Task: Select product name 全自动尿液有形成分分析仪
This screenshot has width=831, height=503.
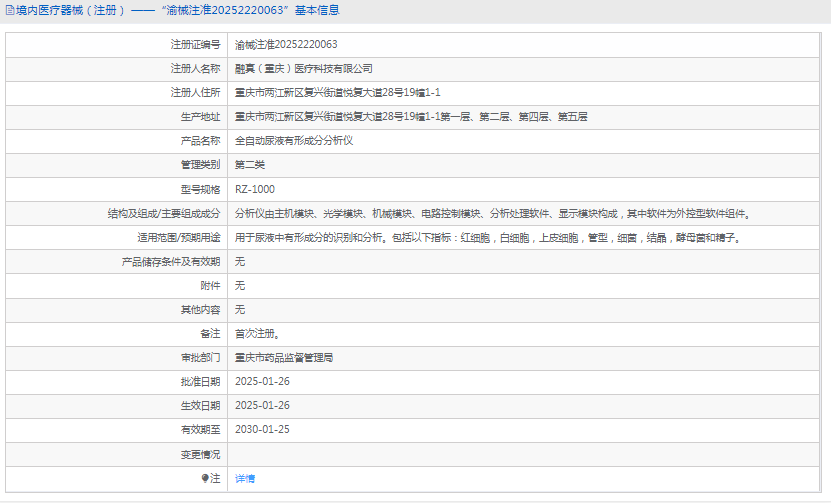Action: pos(294,140)
